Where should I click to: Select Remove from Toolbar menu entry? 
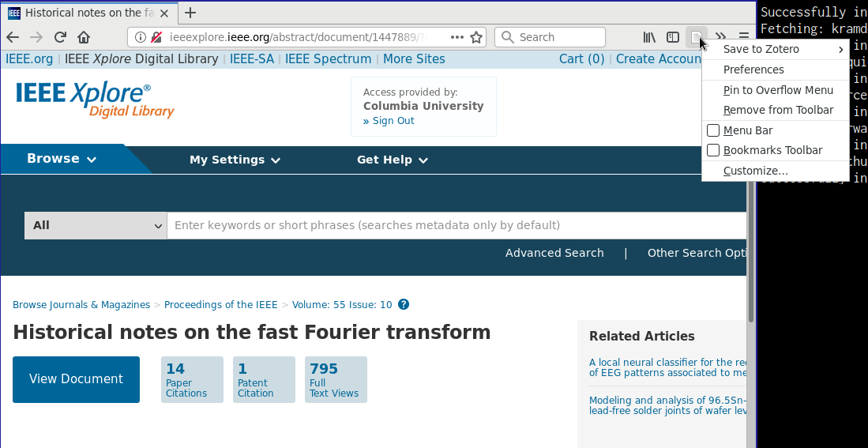(778, 110)
